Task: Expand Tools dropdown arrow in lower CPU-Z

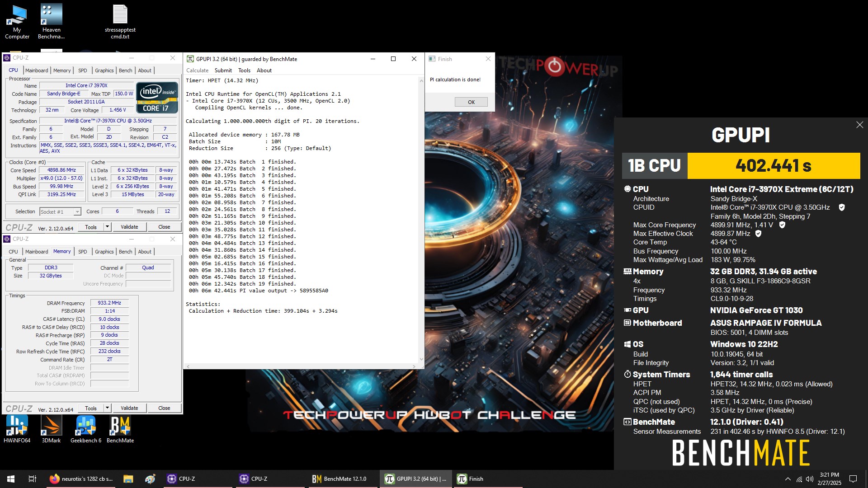Action: (107, 408)
